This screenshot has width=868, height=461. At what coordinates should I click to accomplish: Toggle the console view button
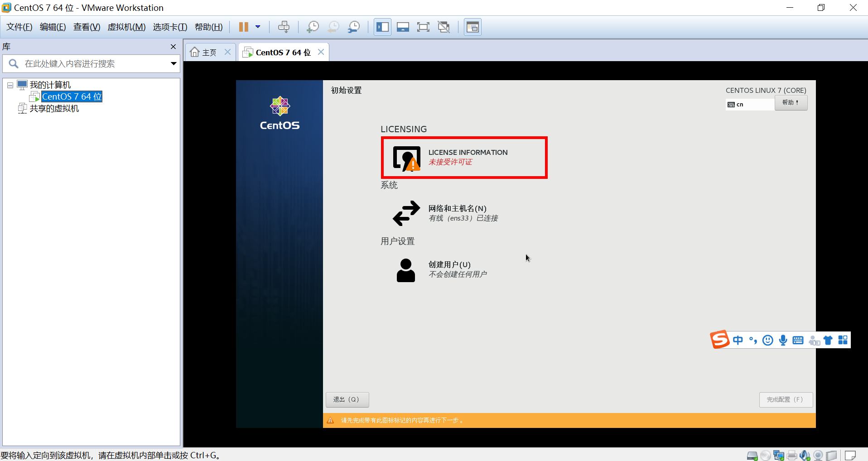473,27
